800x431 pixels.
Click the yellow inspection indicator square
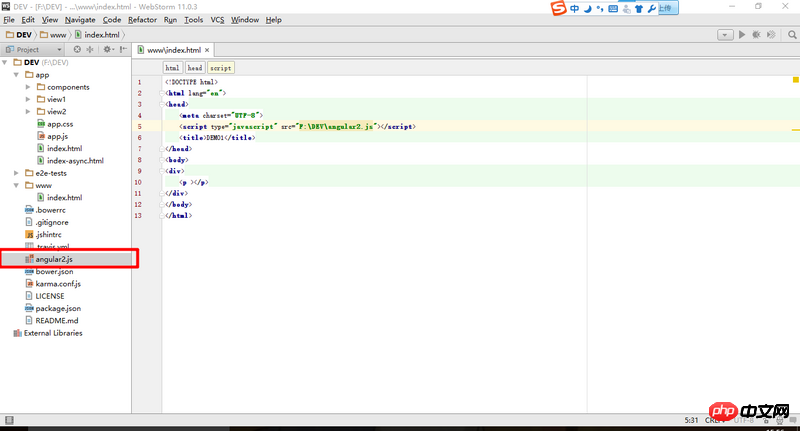click(795, 80)
